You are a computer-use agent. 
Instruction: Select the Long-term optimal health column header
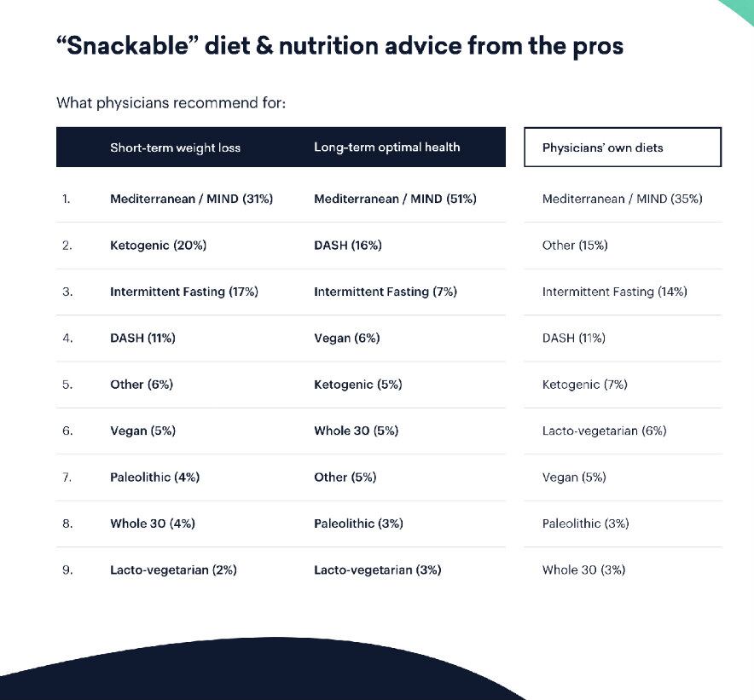pos(386,148)
